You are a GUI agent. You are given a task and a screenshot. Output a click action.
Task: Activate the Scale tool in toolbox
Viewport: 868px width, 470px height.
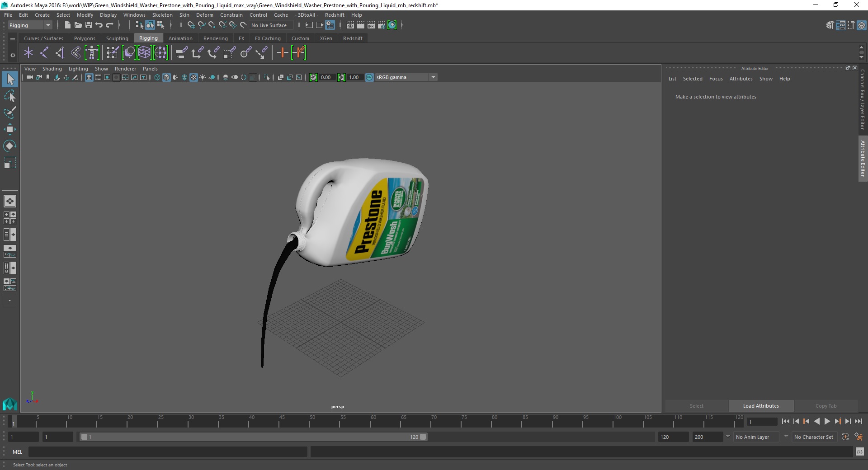point(10,162)
